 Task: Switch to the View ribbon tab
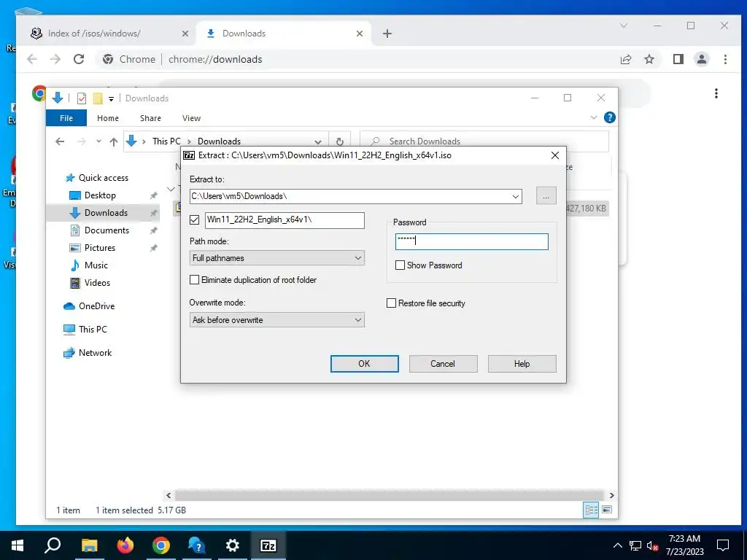pos(192,118)
